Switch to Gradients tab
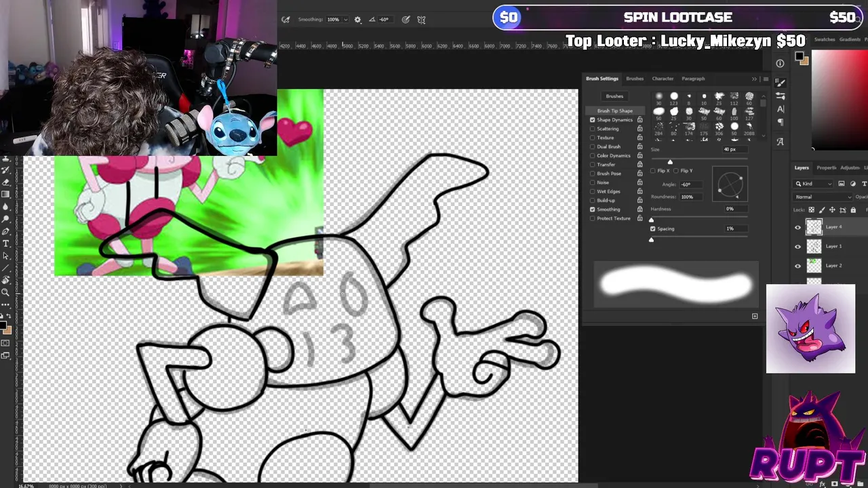Image resolution: width=868 pixels, height=488 pixels. [850, 39]
